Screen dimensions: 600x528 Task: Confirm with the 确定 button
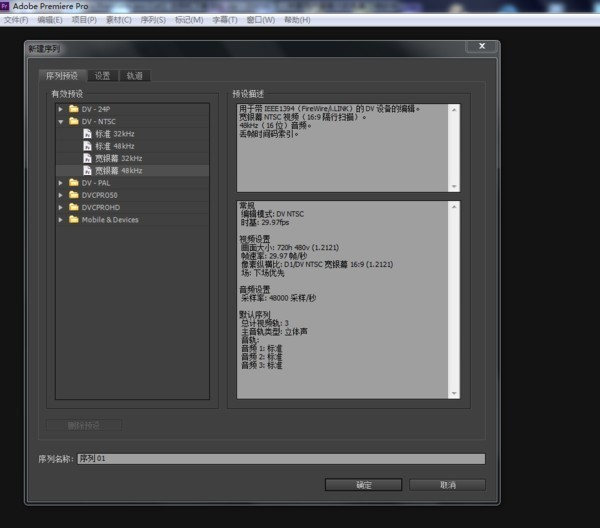[364, 485]
